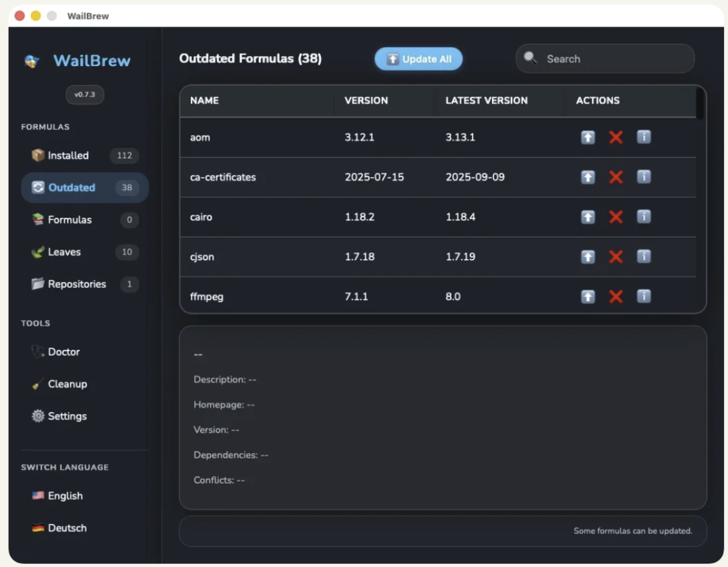Viewport: 728px width, 567px height.
Task: Click the info icon for ca-certificates
Action: pos(644,177)
